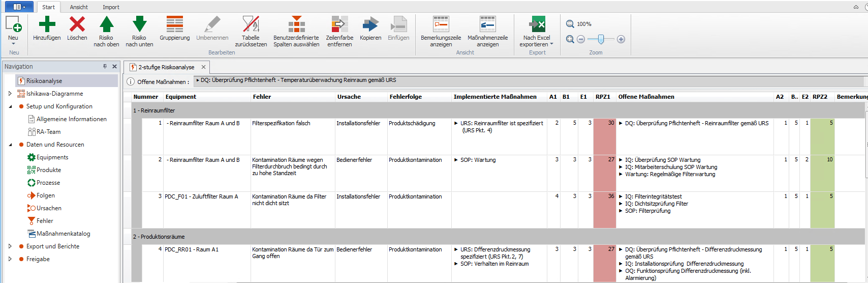Click the Kopieren copy icon

point(370,24)
